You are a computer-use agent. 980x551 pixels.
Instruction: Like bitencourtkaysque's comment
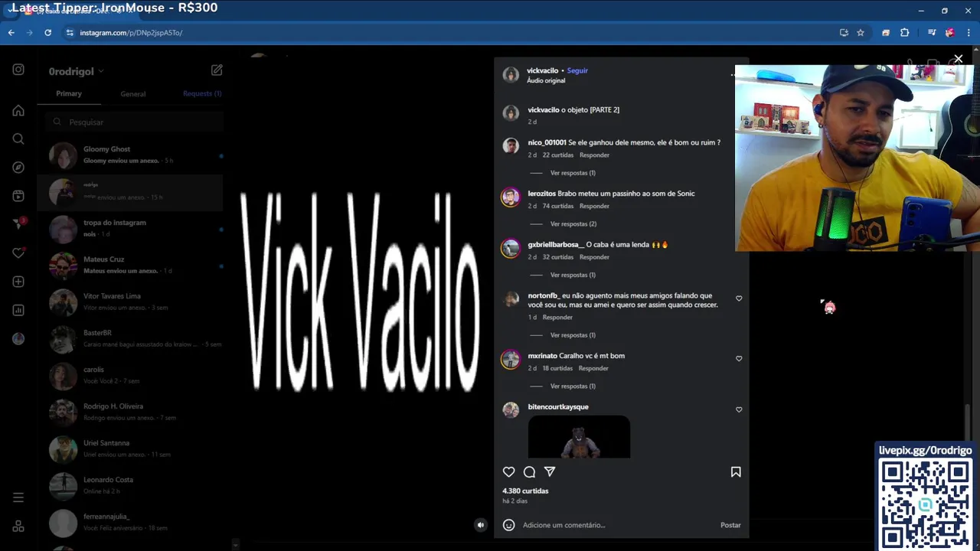pos(739,409)
